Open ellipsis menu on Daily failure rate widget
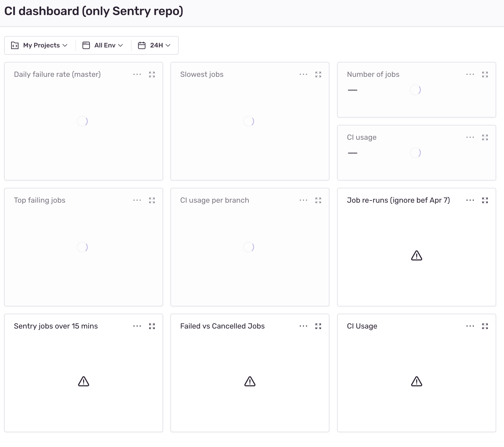This screenshot has width=504, height=447. point(137,74)
